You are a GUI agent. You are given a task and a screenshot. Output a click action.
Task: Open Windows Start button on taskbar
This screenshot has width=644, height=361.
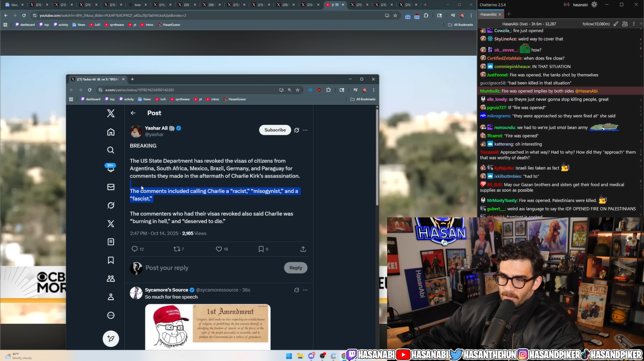(x=288, y=356)
